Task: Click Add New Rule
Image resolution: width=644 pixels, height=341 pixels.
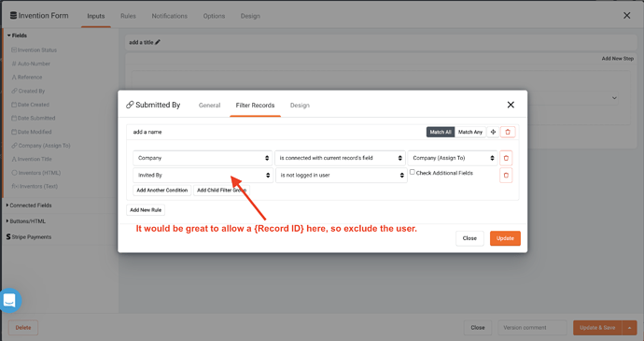Action: tap(146, 210)
